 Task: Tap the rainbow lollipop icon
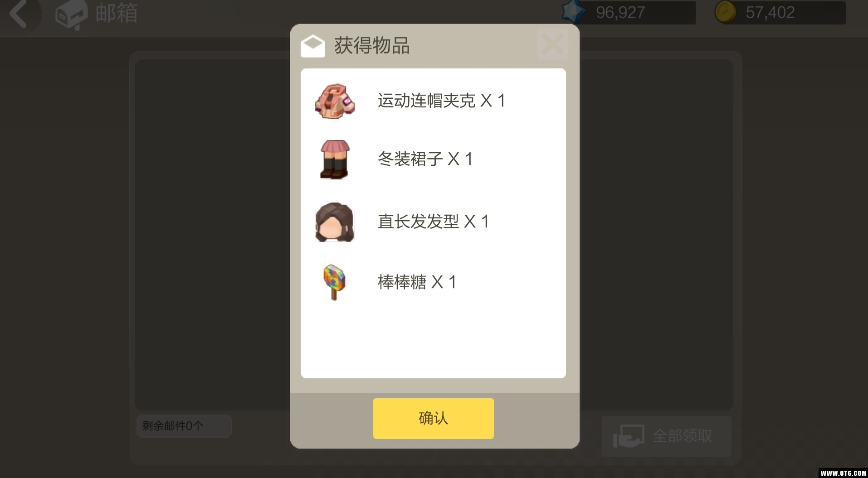(335, 282)
